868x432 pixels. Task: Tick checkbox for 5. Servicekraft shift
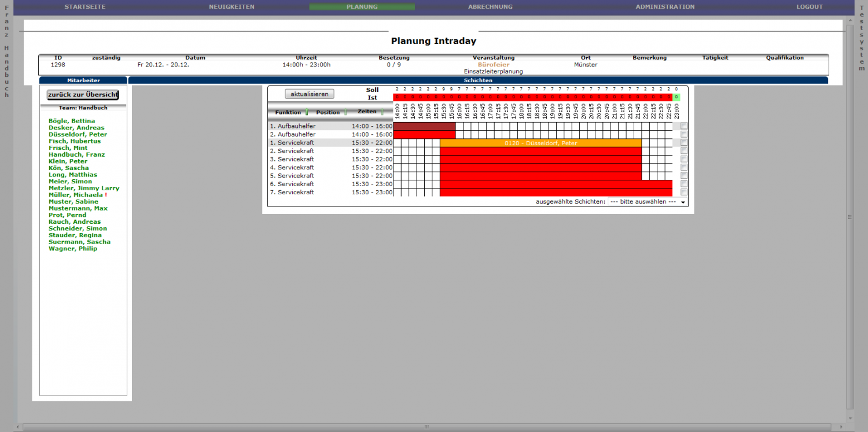(684, 175)
